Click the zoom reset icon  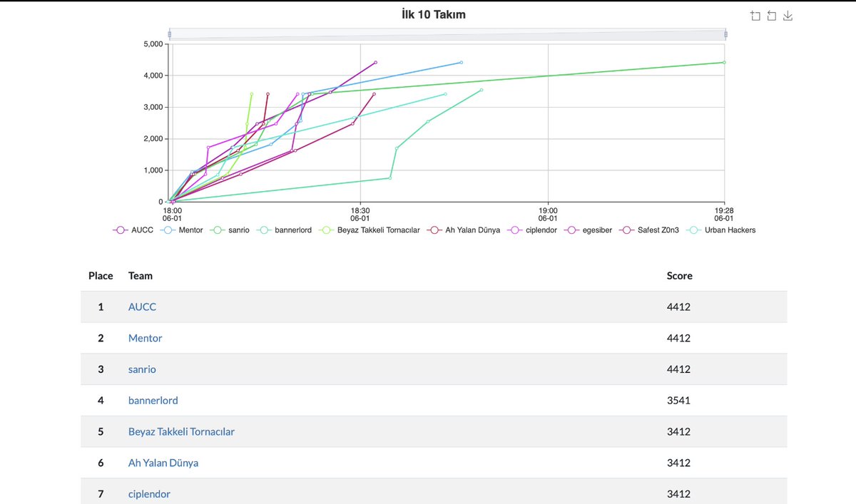(x=772, y=16)
